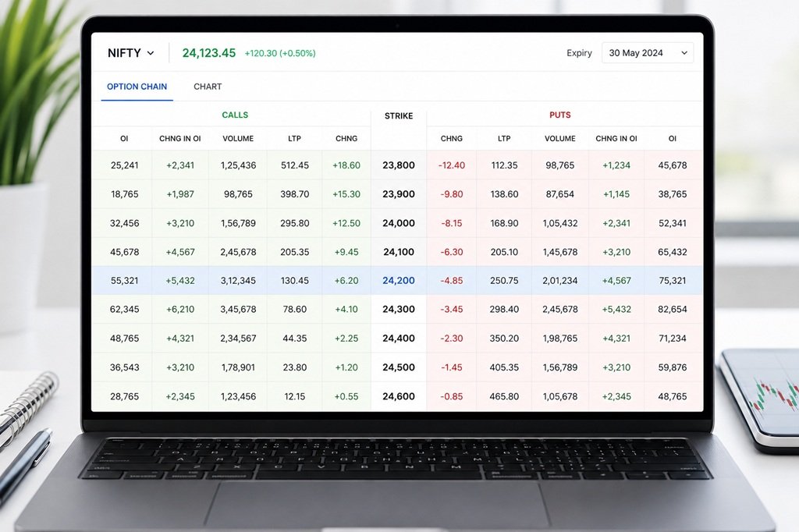Switch to the CHART tab
Image resolution: width=799 pixels, height=532 pixels.
click(208, 87)
